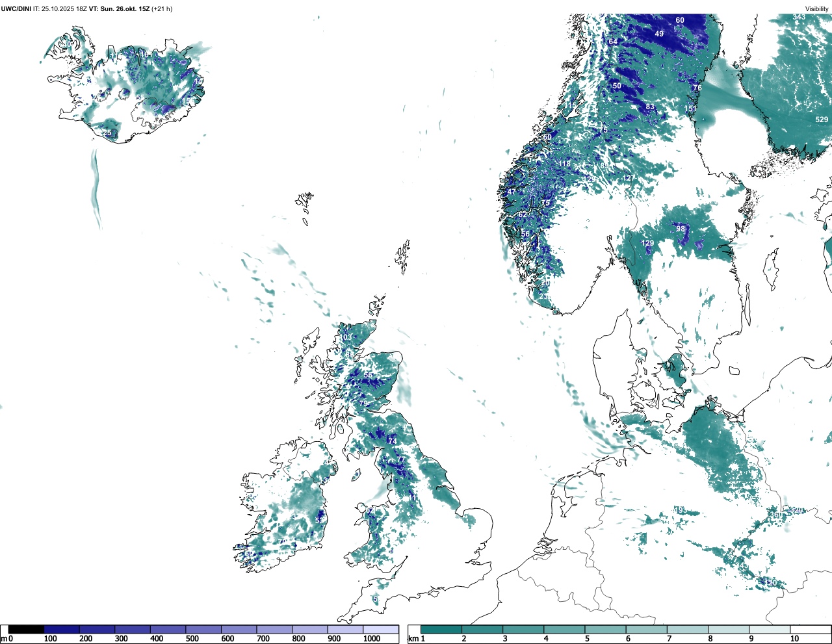Screen dimensions: 832x644
Task: Click the '98' visibility value over southern Sweden
Action: 681,229
